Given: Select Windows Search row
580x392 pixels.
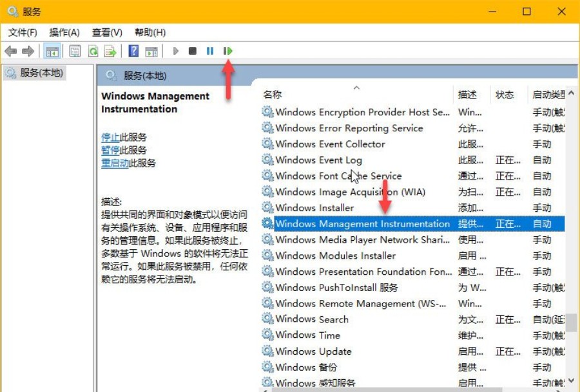Looking at the screenshot, I should (413, 319).
